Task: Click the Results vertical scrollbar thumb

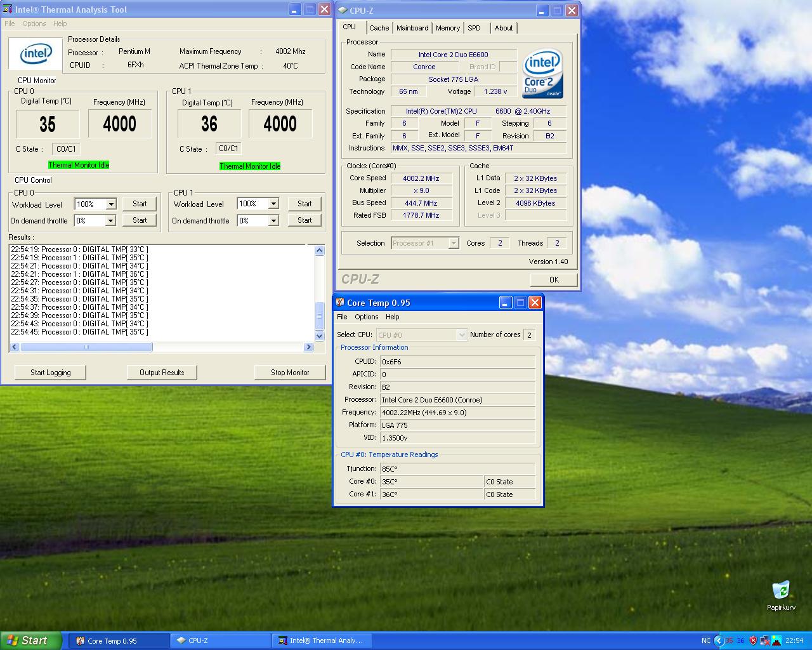Action: pos(320,316)
